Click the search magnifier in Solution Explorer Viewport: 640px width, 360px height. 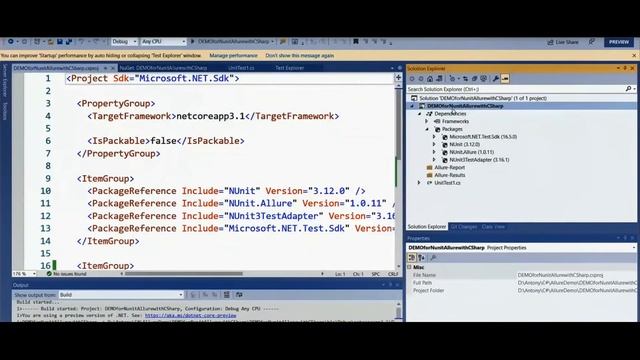coord(629,89)
